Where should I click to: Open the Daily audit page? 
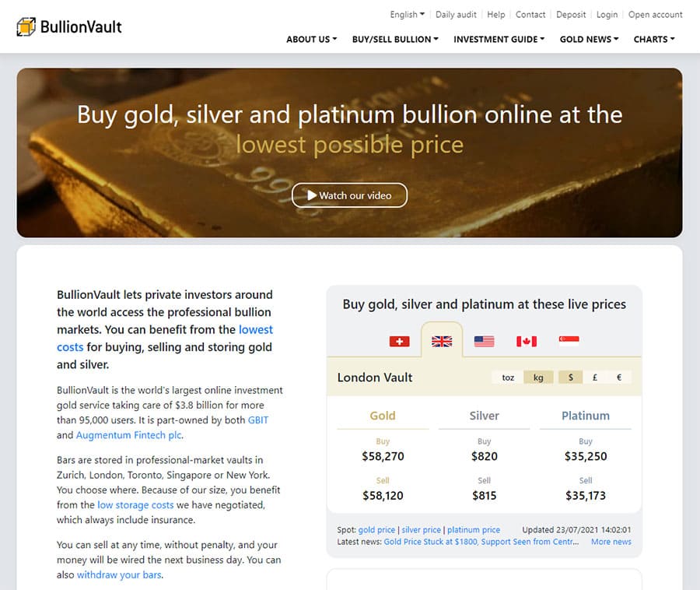[456, 14]
